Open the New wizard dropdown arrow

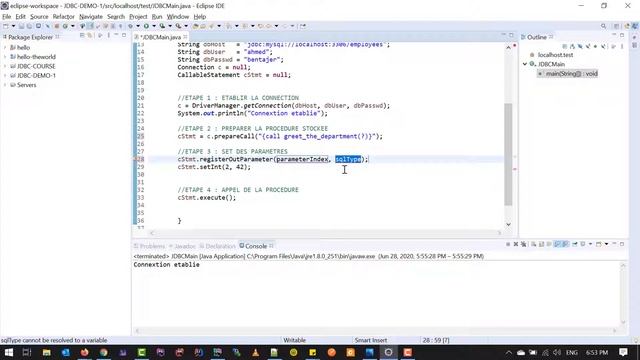(x=13, y=26)
